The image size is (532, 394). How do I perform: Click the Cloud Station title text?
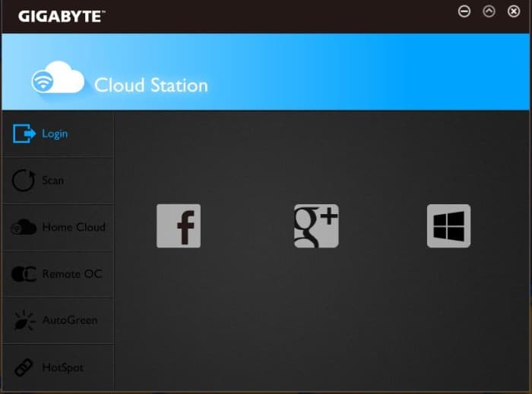(x=150, y=84)
